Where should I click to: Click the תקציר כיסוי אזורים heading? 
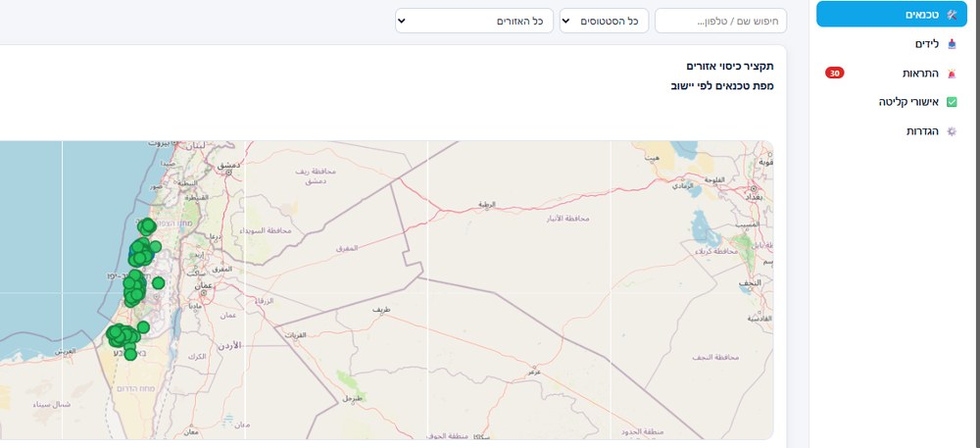click(x=730, y=67)
